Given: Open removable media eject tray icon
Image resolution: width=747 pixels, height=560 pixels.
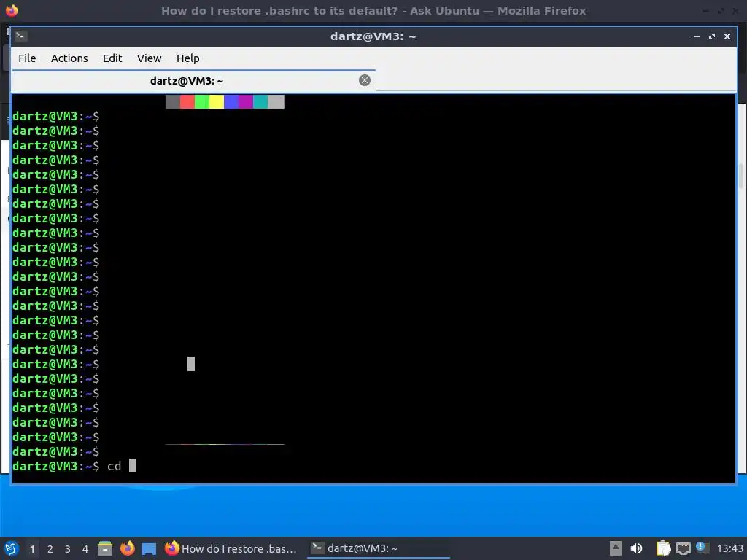Looking at the screenshot, I should 616,548.
